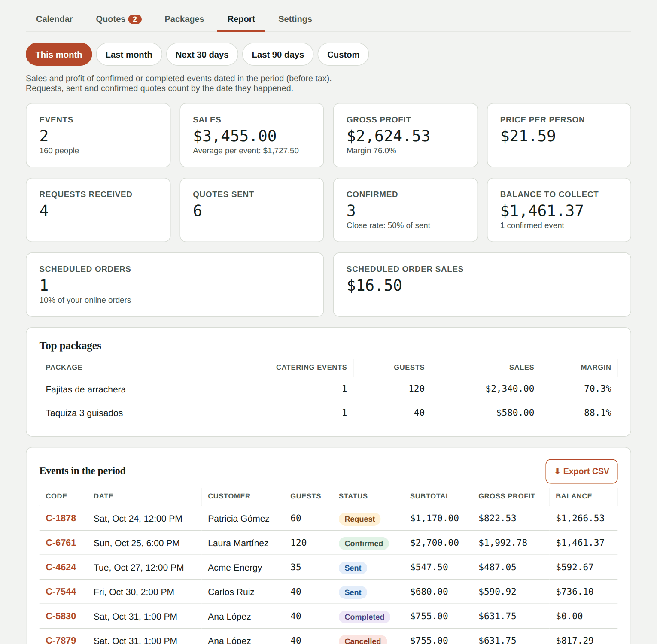This screenshot has height=644, width=657.
Task: Click customer name Patricia Gómez
Action: (239, 519)
